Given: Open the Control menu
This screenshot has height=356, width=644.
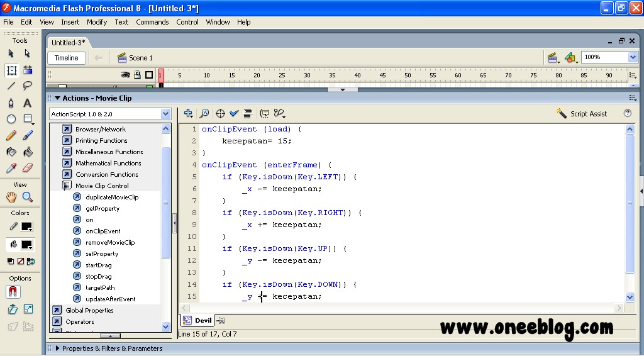Looking at the screenshot, I should coord(187,22).
